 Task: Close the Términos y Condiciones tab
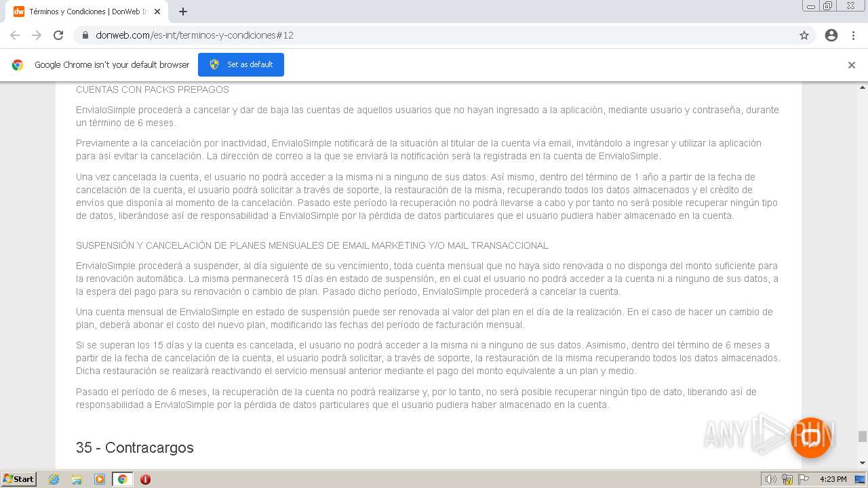[x=157, y=12]
